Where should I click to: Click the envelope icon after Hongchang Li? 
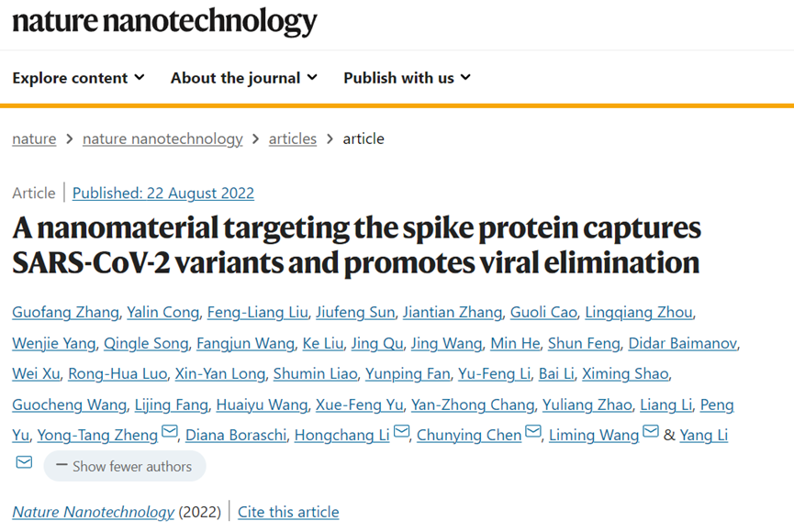tap(401, 431)
